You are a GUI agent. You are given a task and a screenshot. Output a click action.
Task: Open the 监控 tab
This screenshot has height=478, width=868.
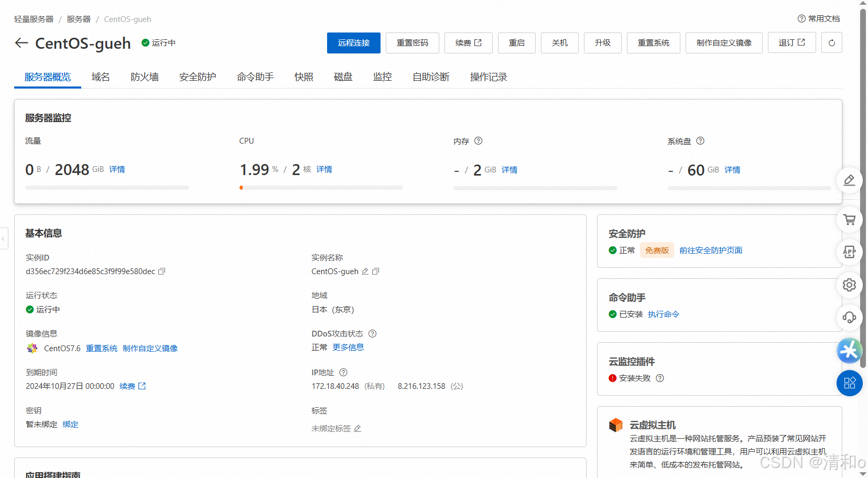[x=383, y=77]
